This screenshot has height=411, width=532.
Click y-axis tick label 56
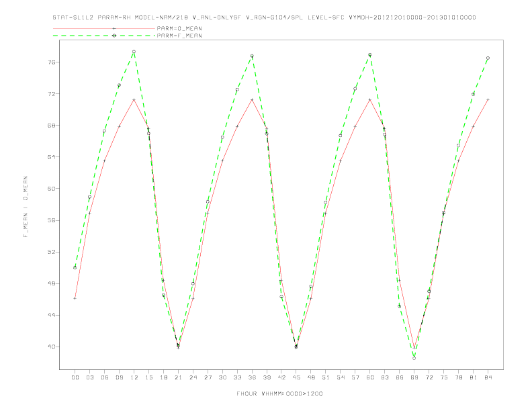coord(51,220)
